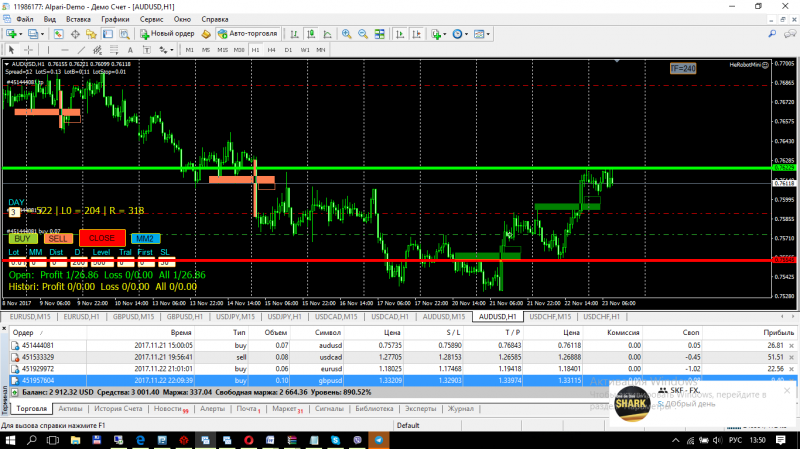
Task: Select the crosshair cursor tool
Action: tap(27, 48)
